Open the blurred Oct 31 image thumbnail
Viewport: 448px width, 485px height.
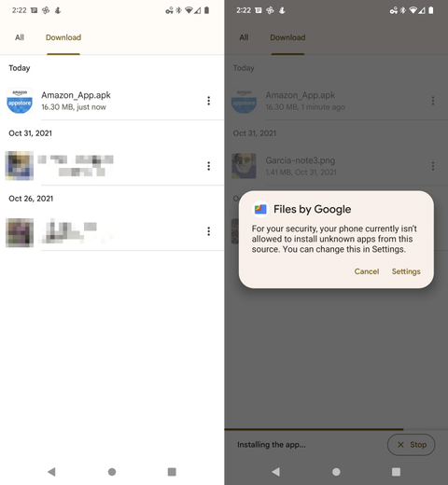(20, 166)
